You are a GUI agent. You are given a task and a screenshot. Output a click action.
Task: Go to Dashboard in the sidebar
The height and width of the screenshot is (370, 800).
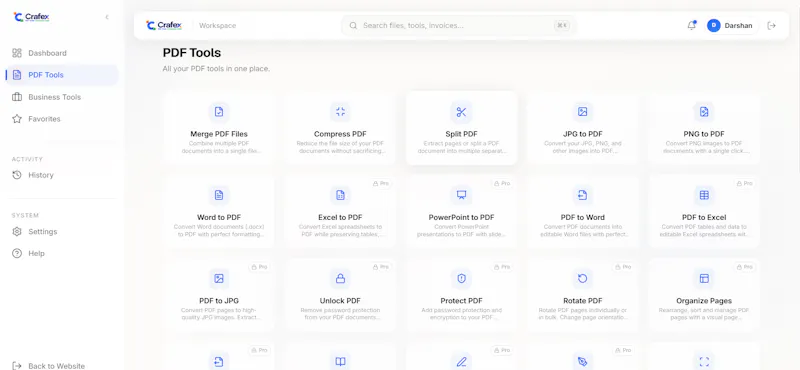(61, 53)
